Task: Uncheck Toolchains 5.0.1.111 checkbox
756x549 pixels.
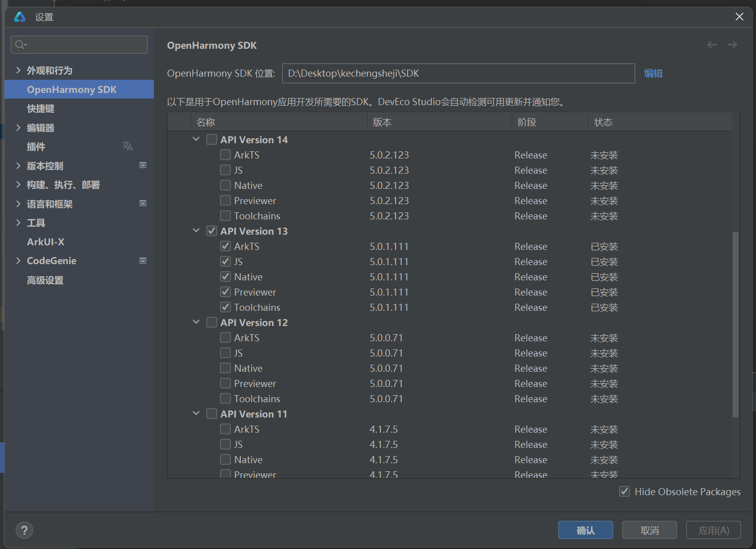Action: [x=225, y=307]
